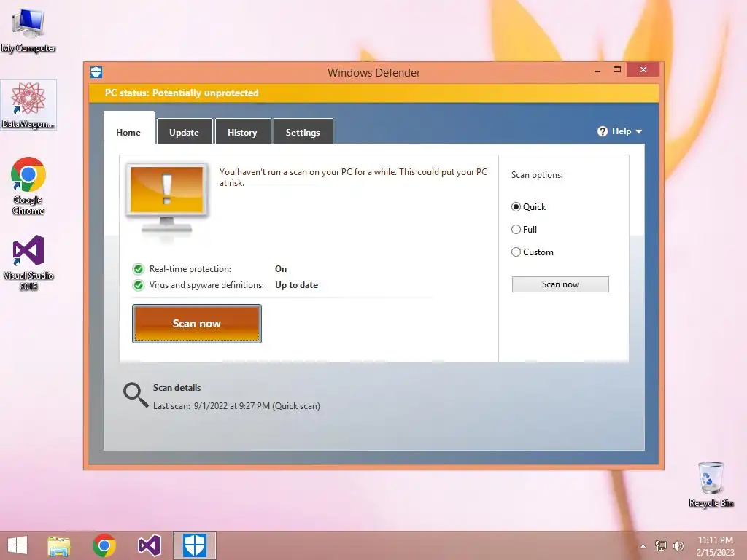Open the Windows Start button
The image size is (747, 560).
tap(18, 545)
